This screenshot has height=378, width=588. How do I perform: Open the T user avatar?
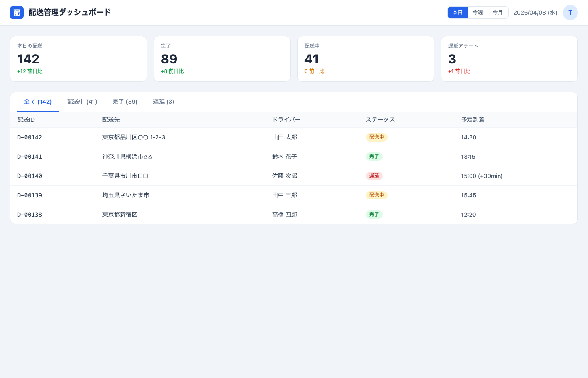(570, 13)
